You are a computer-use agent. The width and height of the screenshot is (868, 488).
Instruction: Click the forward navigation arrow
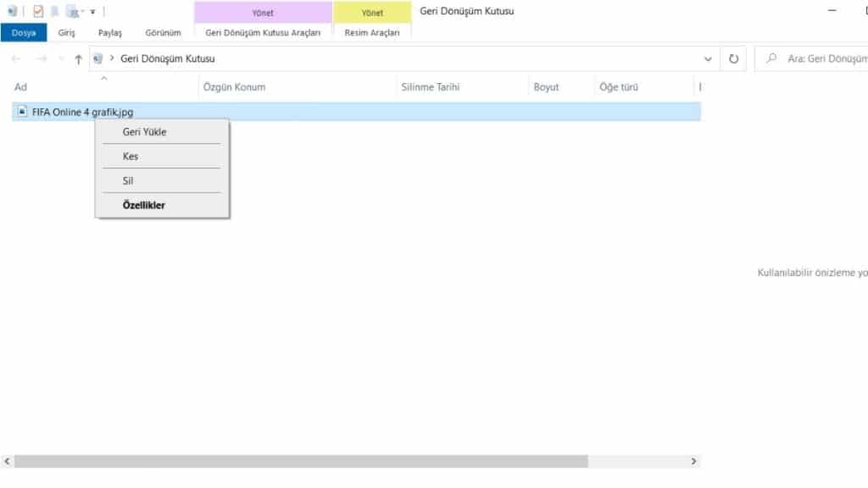[42, 58]
